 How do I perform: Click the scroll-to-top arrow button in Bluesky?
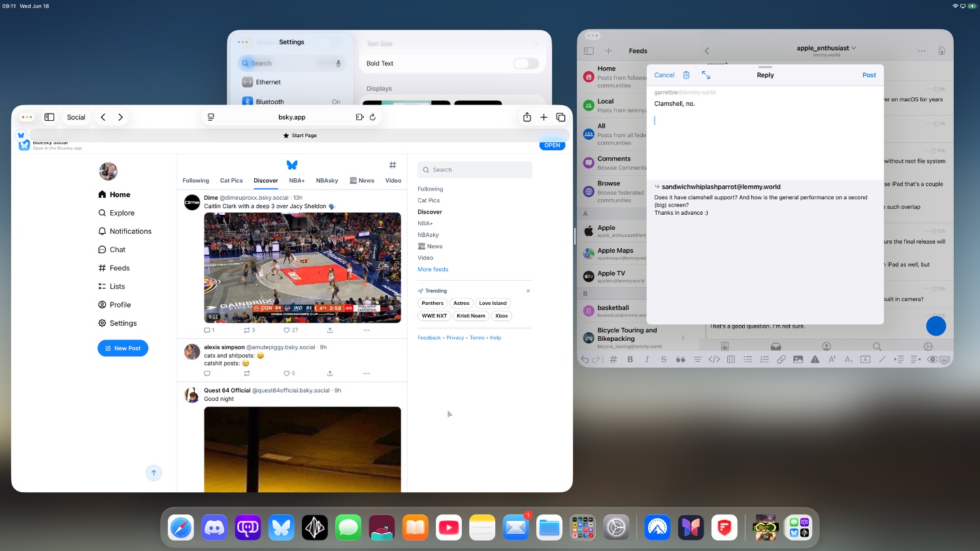154,473
